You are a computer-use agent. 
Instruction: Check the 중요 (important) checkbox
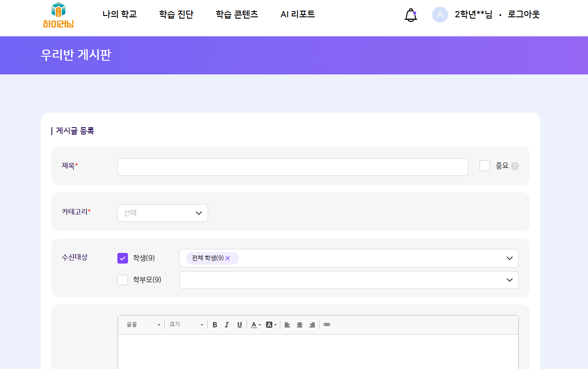tap(485, 166)
